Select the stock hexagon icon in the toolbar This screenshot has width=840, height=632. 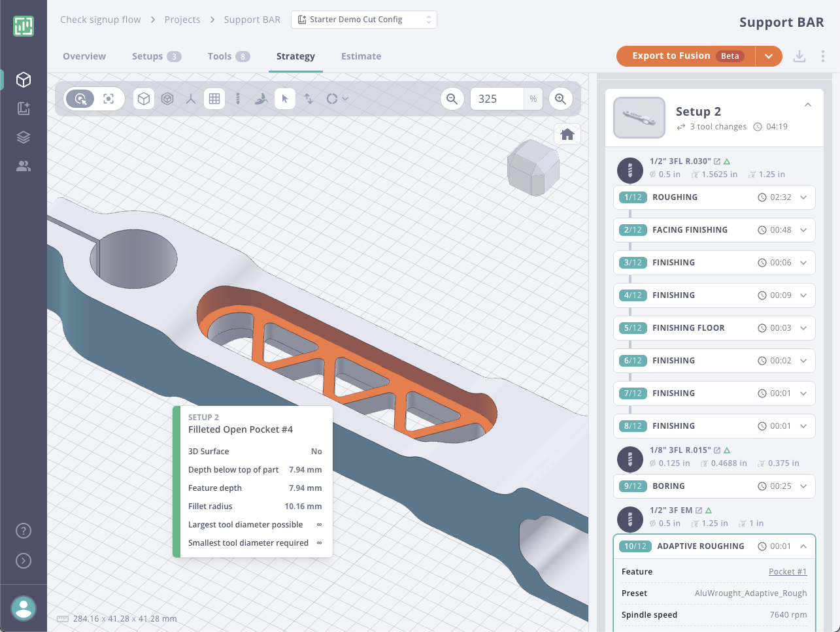tap(167, 99)
